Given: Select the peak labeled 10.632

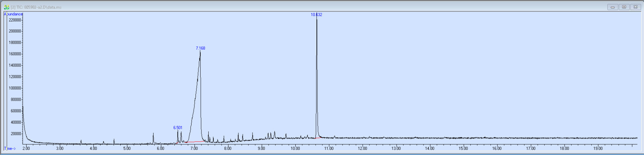Looking at the screenshot, I should pos(317,15).
